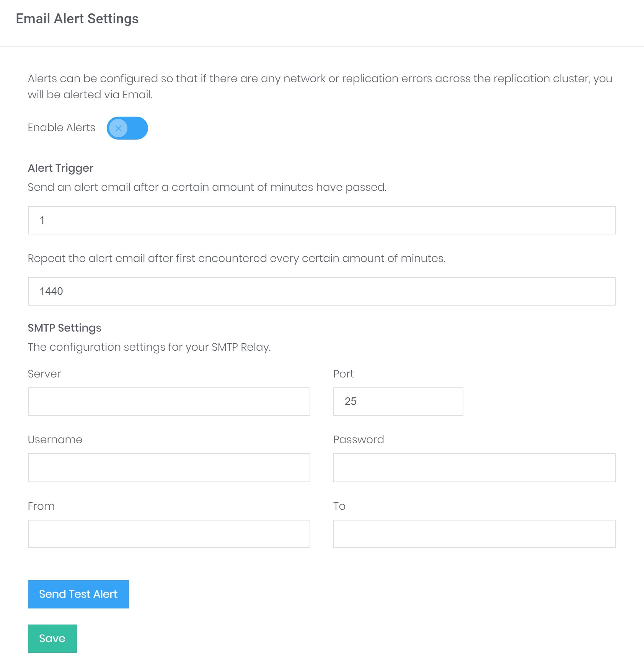Click into the Username text box
The image size is (644, 662).
click(169, 468)
